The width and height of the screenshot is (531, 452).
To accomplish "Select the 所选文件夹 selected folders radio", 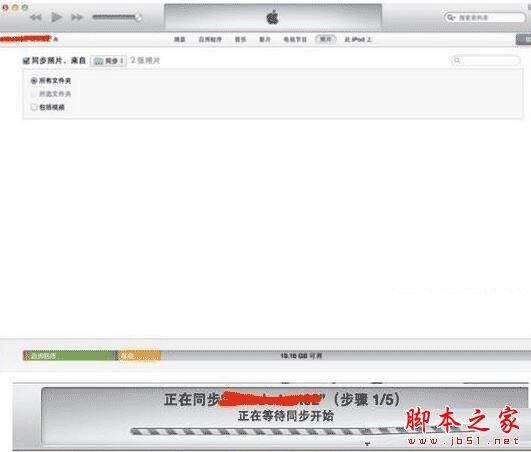I will pyautogui.click(x=34, y=94).
